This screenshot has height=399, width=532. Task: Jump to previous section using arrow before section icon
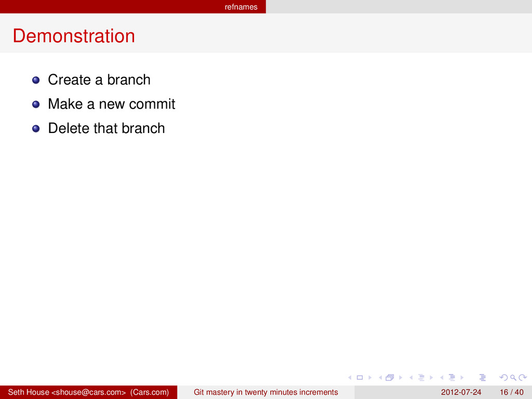point(442,378)
